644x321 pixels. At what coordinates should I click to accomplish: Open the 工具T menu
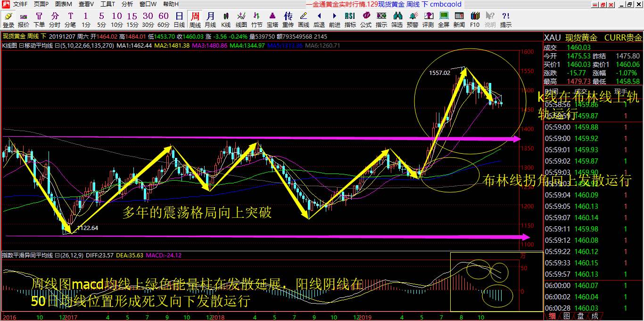(108, 4)
